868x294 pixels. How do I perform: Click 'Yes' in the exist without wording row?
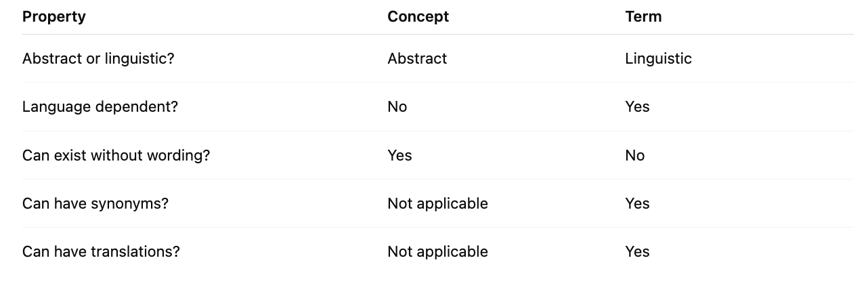point(399,156)
